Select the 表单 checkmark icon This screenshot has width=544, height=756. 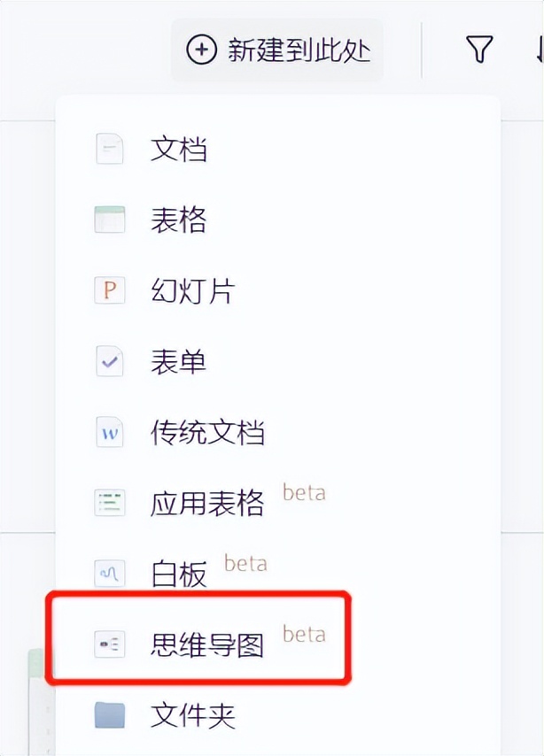[x=110, y=361]
